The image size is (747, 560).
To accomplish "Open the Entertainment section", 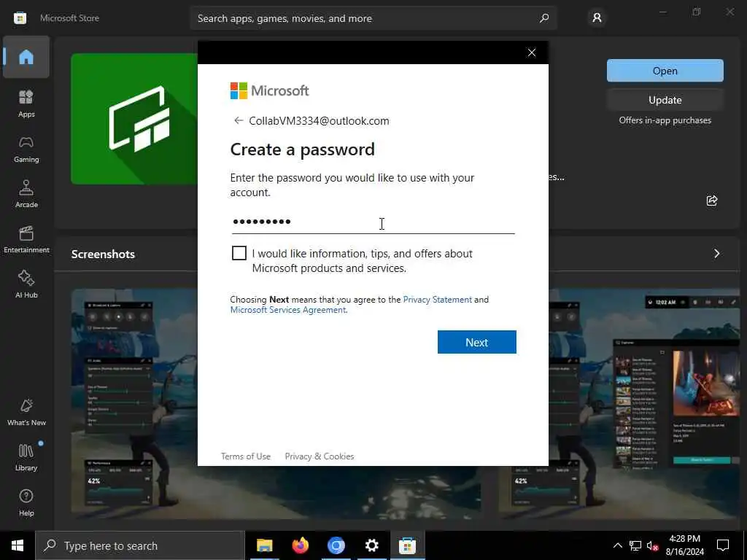I will 26,239.
